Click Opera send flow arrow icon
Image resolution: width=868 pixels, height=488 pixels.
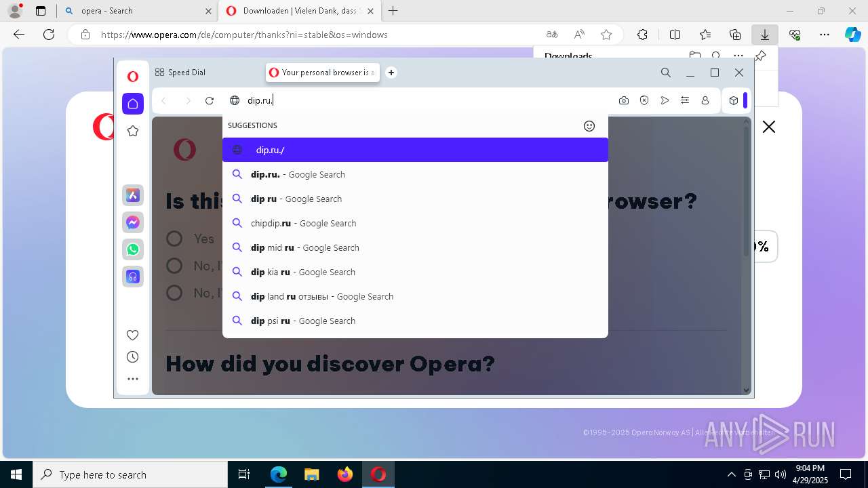click(665, 100)
